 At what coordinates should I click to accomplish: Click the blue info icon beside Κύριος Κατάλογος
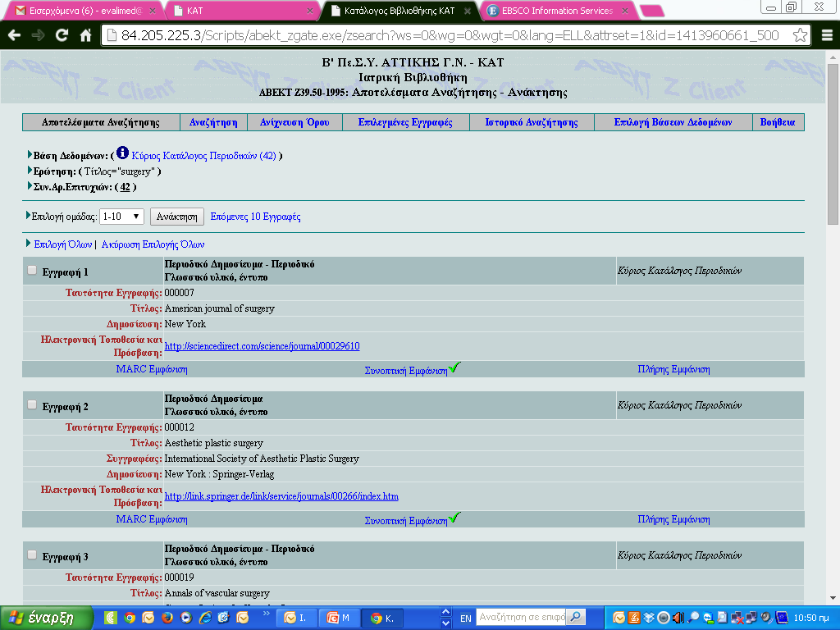pyautogui.click(x=123, y=153)
